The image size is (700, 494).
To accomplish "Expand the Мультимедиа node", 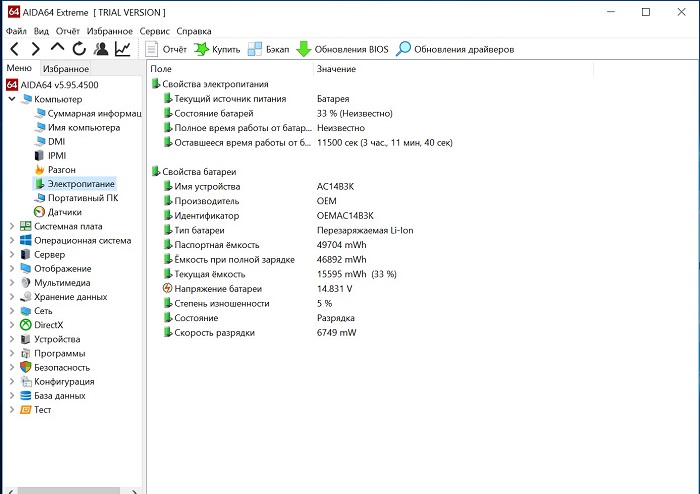I will 12,282.
